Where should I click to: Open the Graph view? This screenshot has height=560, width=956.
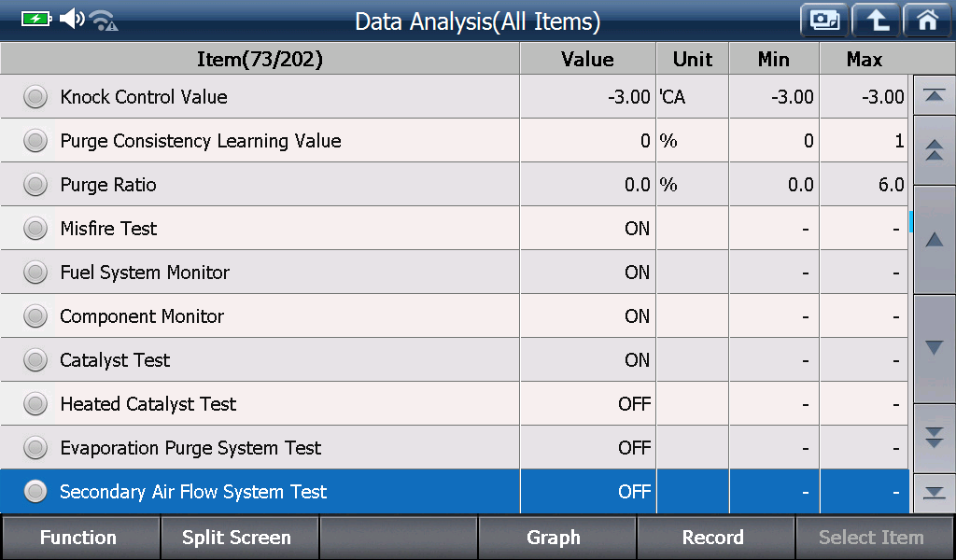tap(555, 538)
